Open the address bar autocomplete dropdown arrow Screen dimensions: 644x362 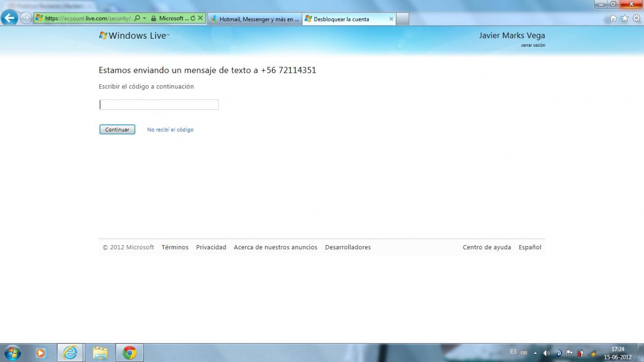144,18
